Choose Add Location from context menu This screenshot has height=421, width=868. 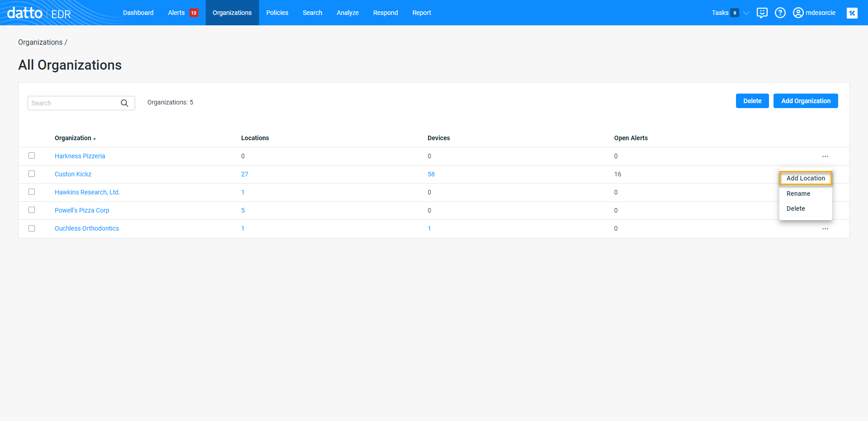point(806,178)
